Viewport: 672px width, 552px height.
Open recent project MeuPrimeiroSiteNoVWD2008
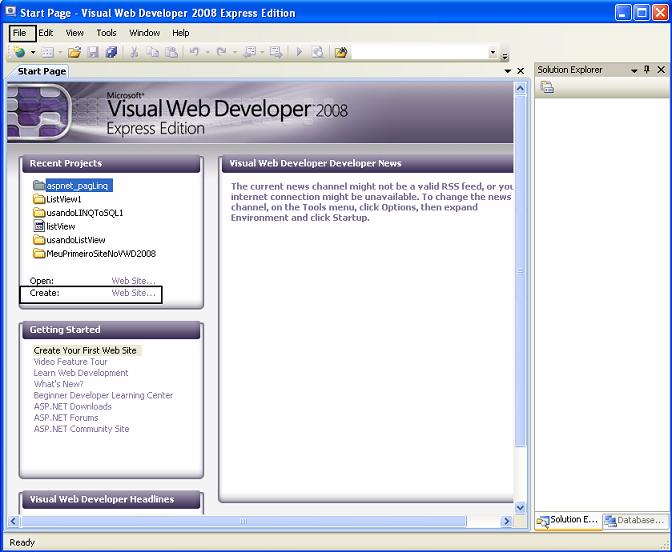pyautogui.click(x=101, y=254)
